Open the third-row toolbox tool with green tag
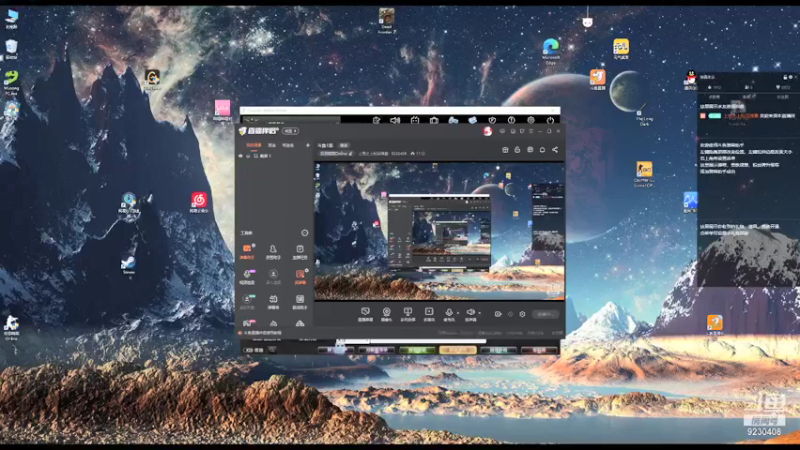800x450 pixels. point(247,301)
